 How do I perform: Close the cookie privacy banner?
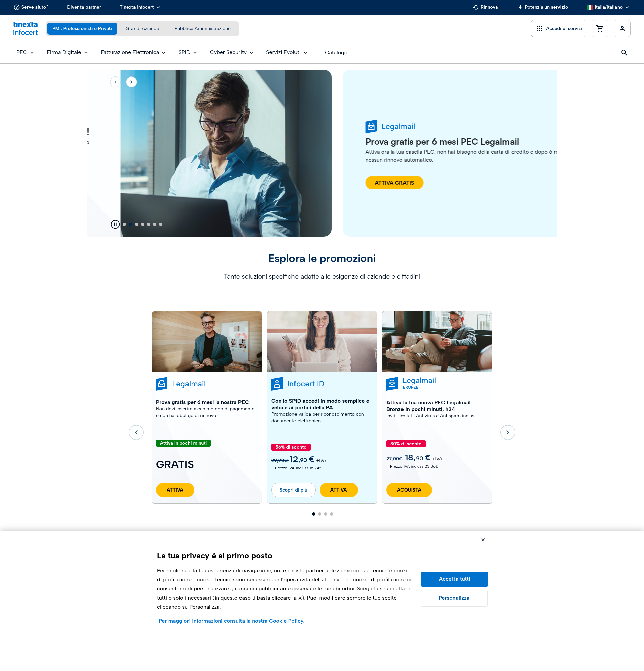click(x=483, y=540)
